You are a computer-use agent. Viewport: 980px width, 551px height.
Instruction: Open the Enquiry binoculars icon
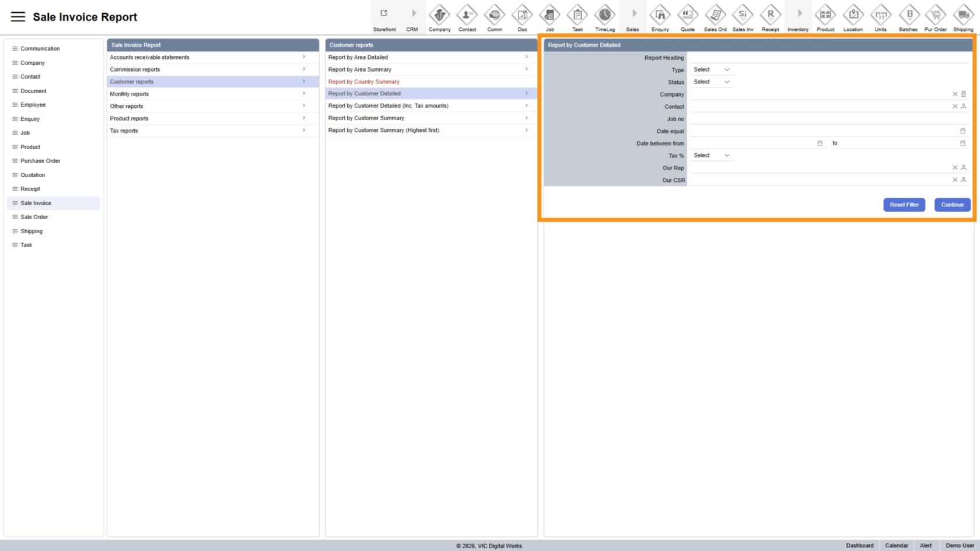(660, 15)
